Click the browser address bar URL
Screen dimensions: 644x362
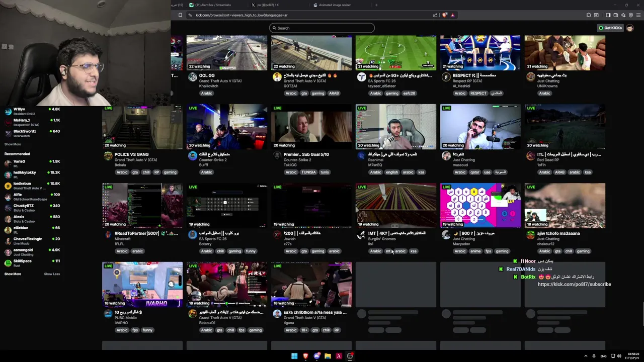pyautogui.click(x=242, y=15)
